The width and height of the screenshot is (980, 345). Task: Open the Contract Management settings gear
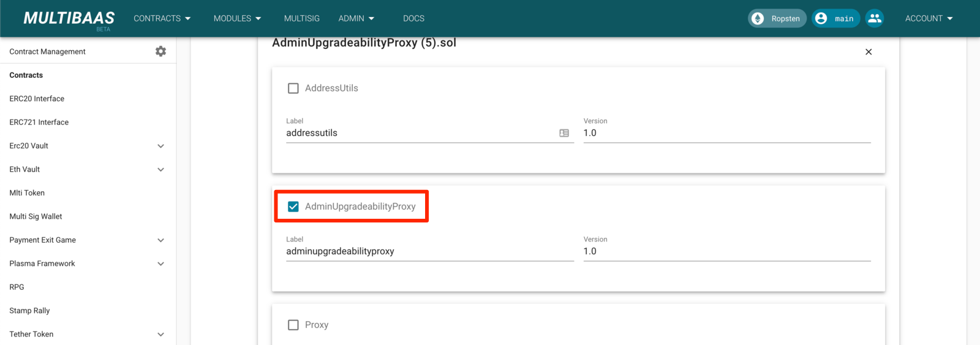tap(160, 51)
